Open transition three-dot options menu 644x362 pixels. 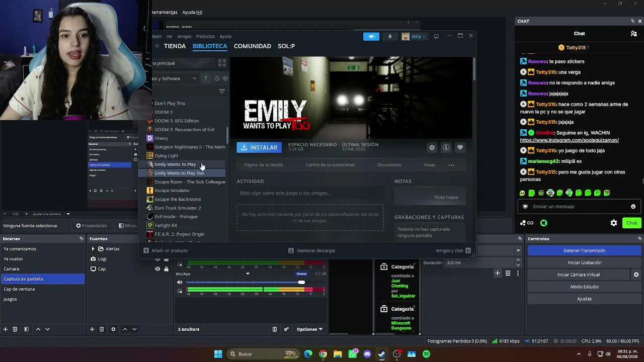[x=518, y=273]
